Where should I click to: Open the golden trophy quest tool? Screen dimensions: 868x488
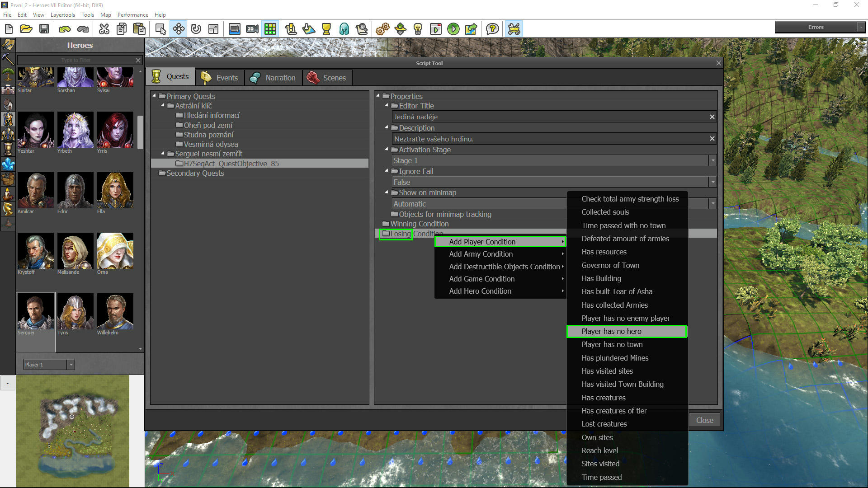pyautogui.click(x=326, y=29)
